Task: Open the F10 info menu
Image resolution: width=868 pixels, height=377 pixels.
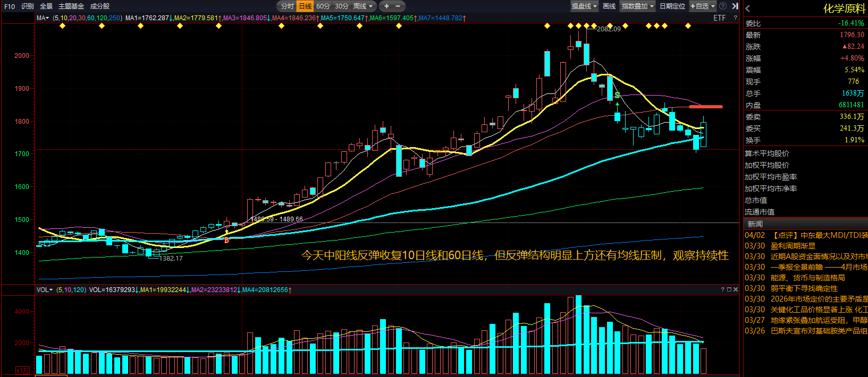Action: [10, 6]
